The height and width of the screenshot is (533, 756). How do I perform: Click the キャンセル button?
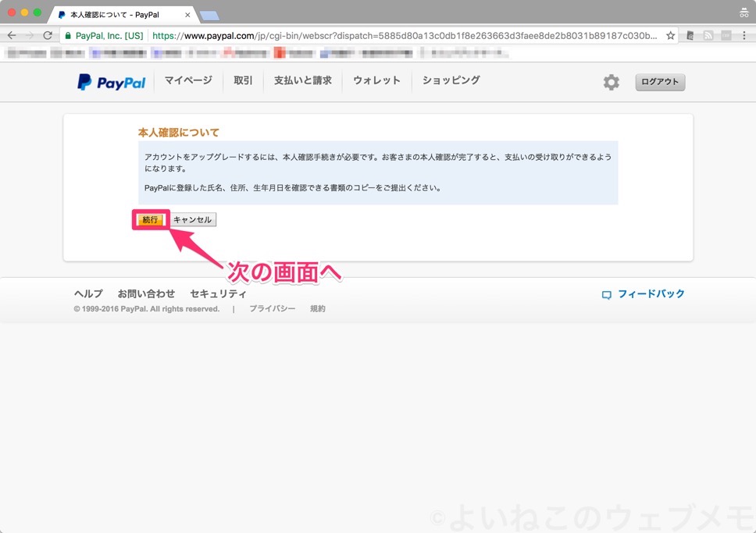click(192, 219)
